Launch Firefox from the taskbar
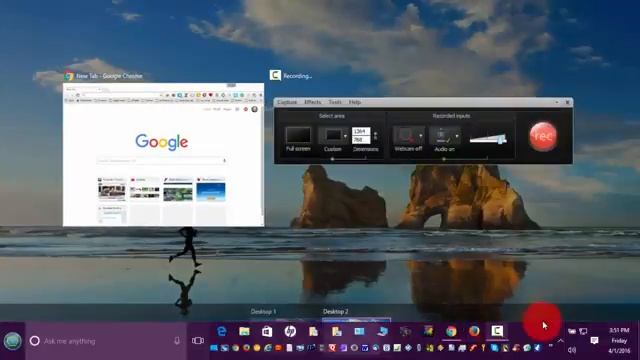640x360 pixels. pyautogui.click(x=474, y=331)
